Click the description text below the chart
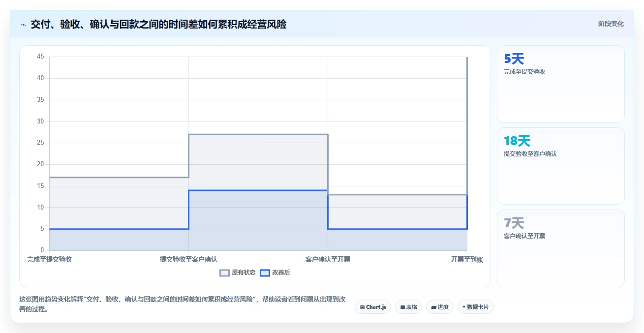 182,304
